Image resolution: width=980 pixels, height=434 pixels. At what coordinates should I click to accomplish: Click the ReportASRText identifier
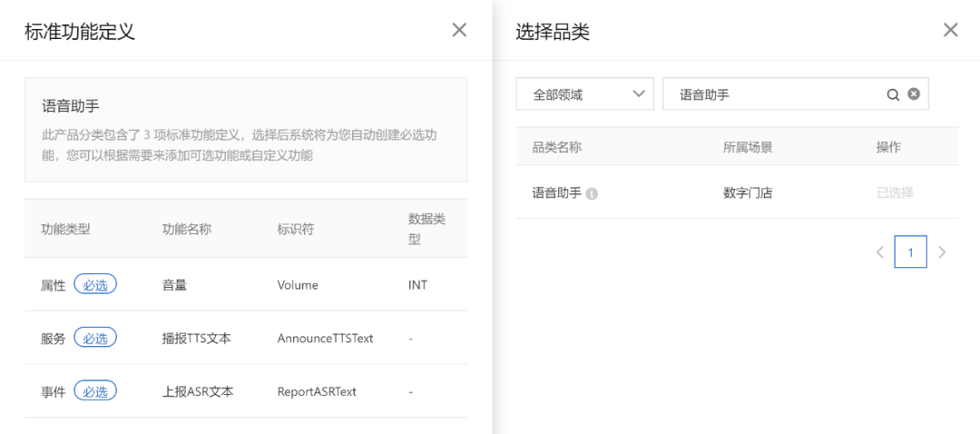[x=317, y=392]
